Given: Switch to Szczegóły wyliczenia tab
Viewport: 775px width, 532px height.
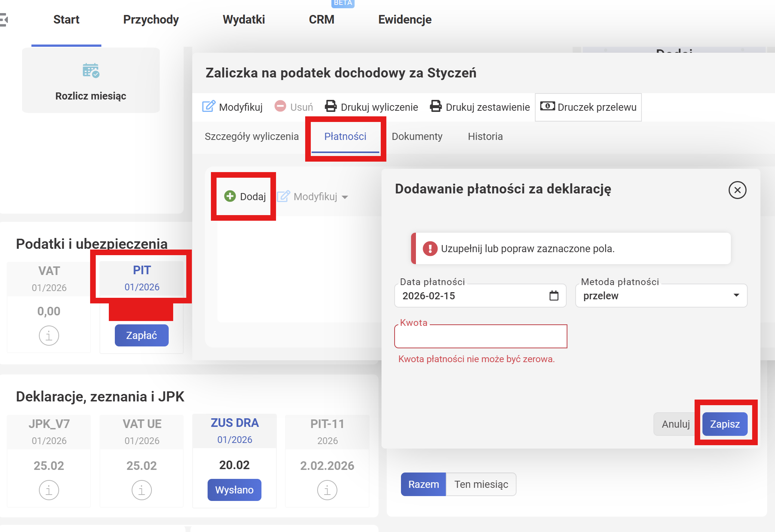Looking at the screenshot, I should [x=251, y=136].
